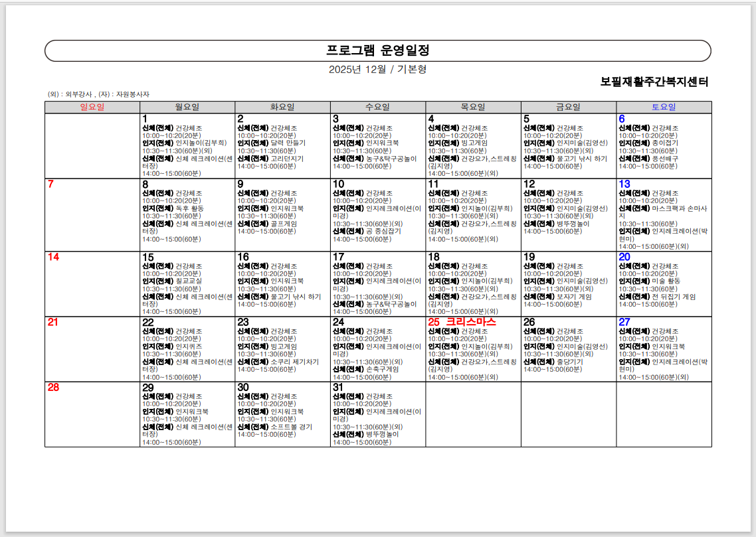Image resolution: width=756 pixels, height=537 pixels.
Task: Select the 월요일 column header
Action: [x=187, y=107]
